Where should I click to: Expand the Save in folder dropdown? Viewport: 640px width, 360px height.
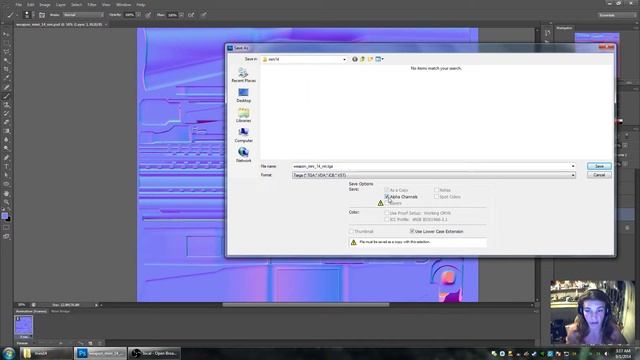point(344,59)
